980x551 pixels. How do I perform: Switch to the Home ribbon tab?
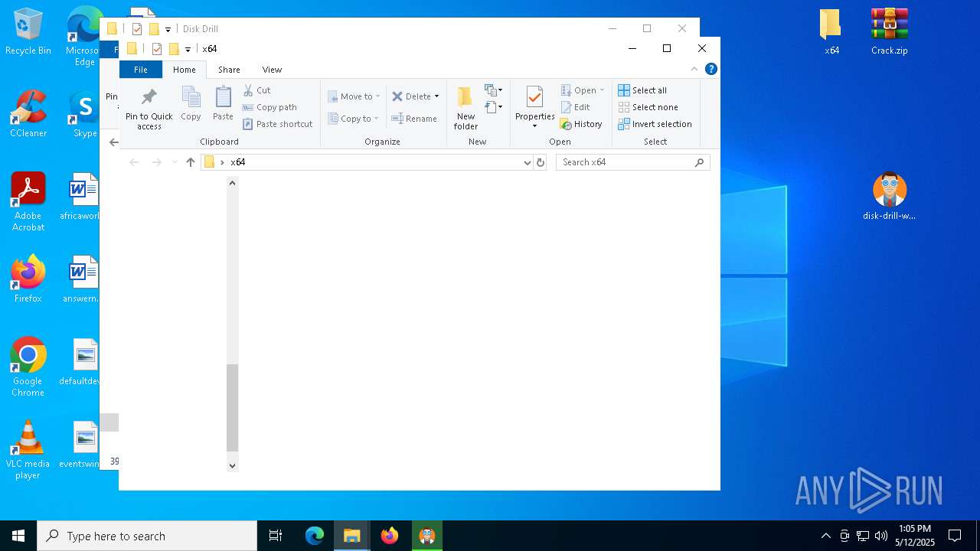pos(185,70)
